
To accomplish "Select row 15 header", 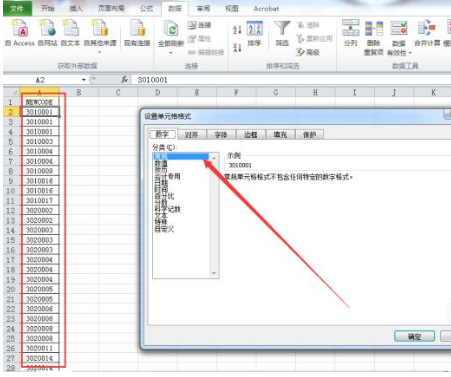I will [x=11, y=240].
